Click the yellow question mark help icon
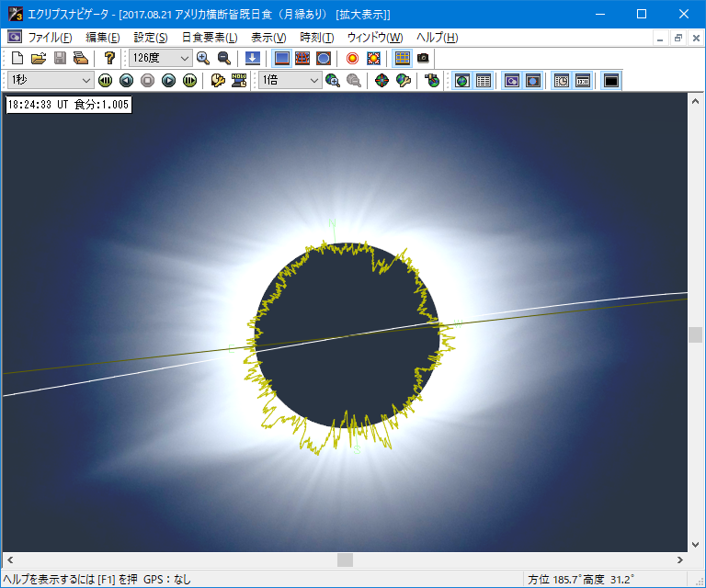 pos(109,58)
